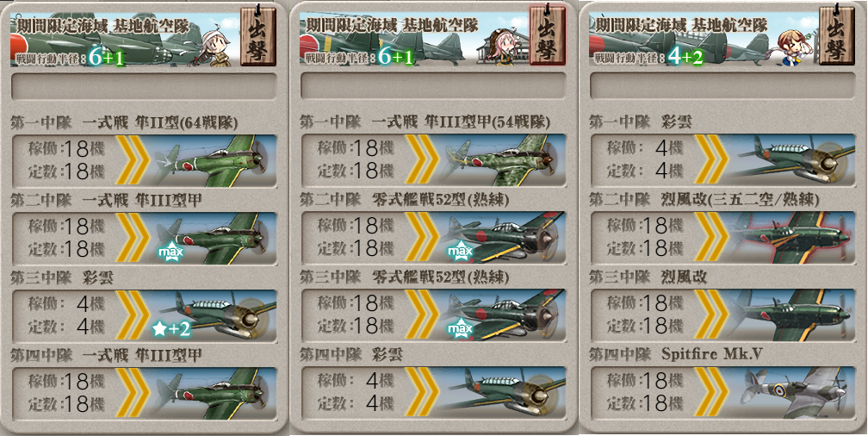Click the 出撃 wooden tag on first air base

tap(259, 36)
